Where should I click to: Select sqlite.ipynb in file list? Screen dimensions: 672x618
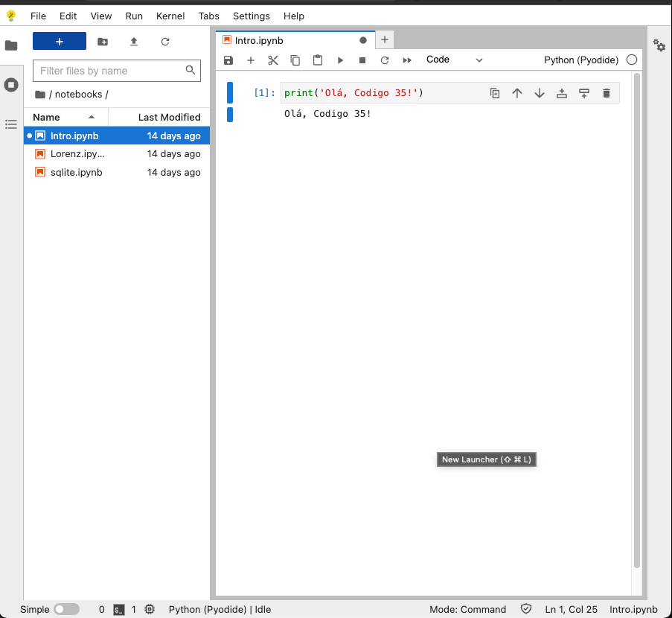tap(117, 172)
